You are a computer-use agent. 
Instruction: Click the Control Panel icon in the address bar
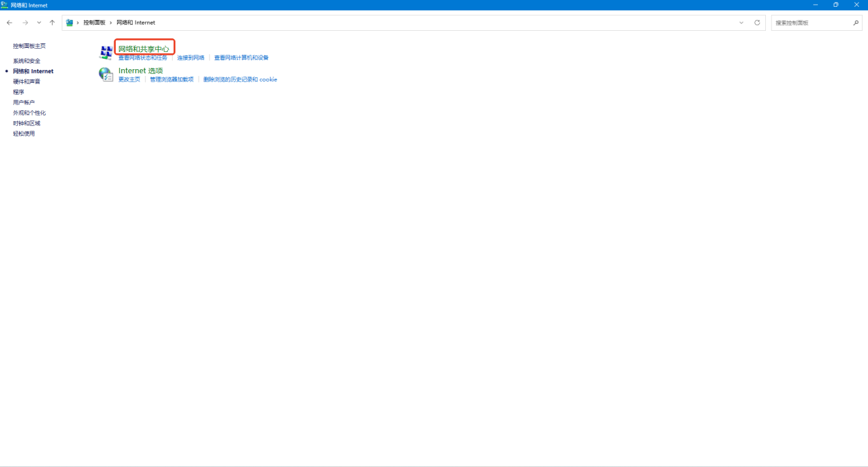(69, 23)
